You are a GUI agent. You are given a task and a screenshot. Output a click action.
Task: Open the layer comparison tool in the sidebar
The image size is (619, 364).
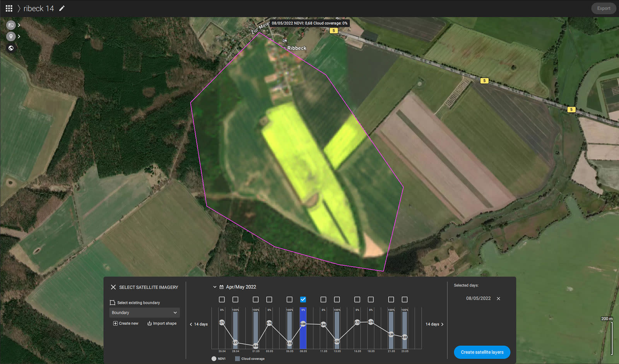[11, 25]
